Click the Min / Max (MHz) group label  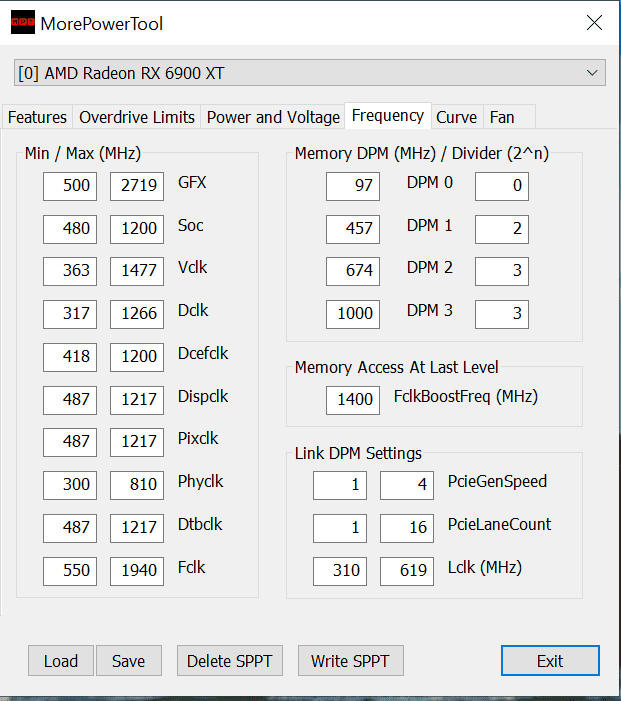point(83,153)
